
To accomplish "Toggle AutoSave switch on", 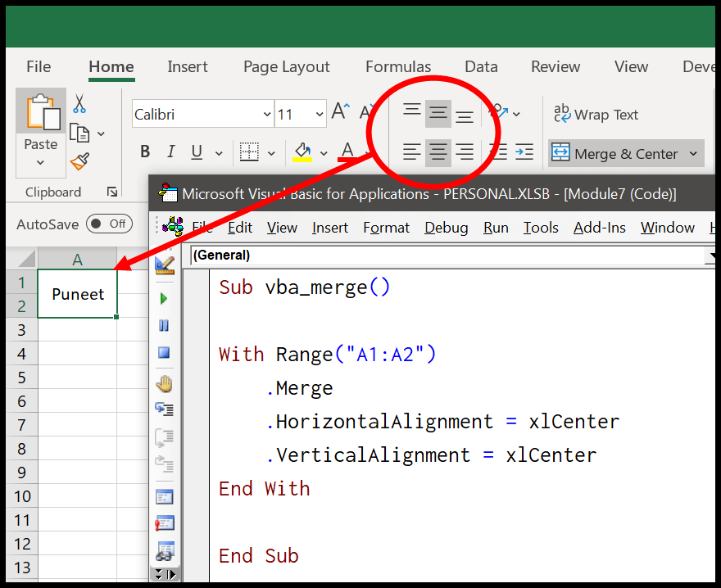I will (110, 224).
